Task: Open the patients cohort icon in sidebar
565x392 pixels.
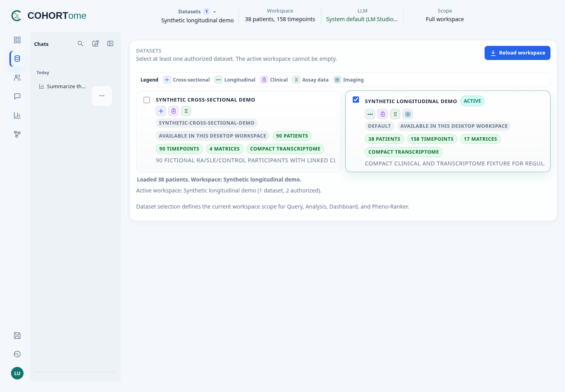Action: tap(17, 78)
